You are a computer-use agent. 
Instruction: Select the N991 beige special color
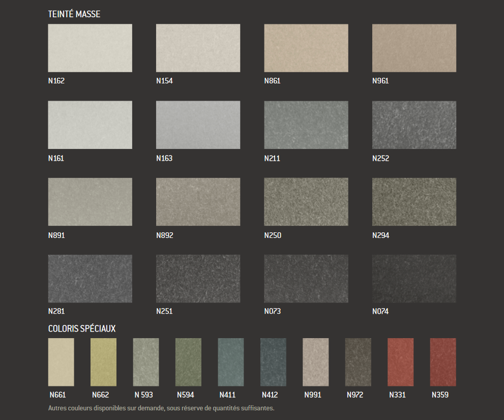(x=316, y=362)
